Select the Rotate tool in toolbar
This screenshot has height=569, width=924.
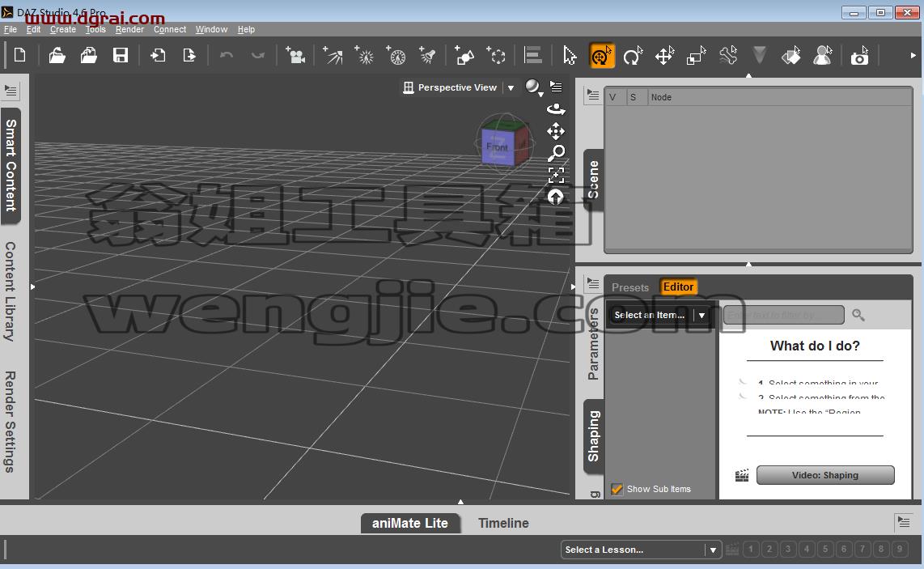(633, 56)
